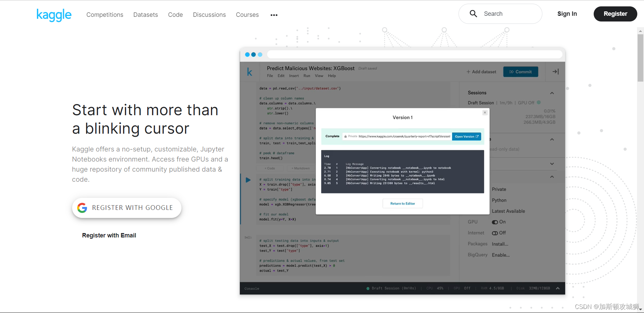644x313 pixels.
Task: Click the Google G logo icon
Action: tap(82, 208)
